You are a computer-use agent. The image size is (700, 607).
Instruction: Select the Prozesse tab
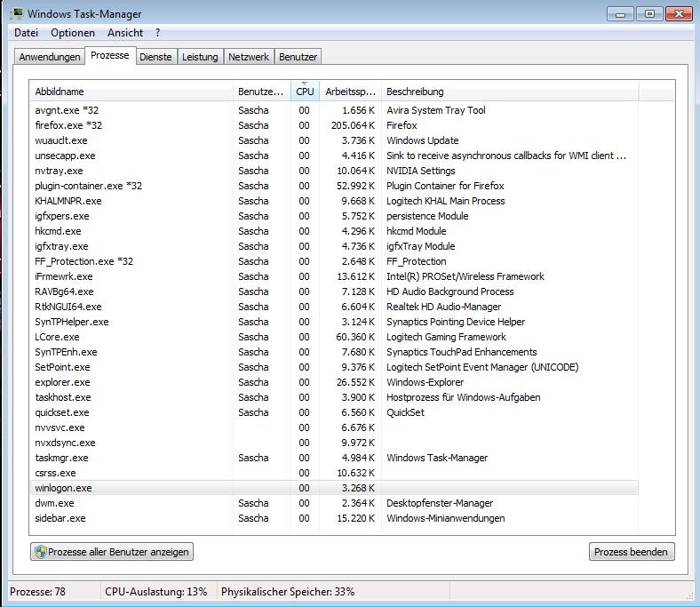pos(110,55)
